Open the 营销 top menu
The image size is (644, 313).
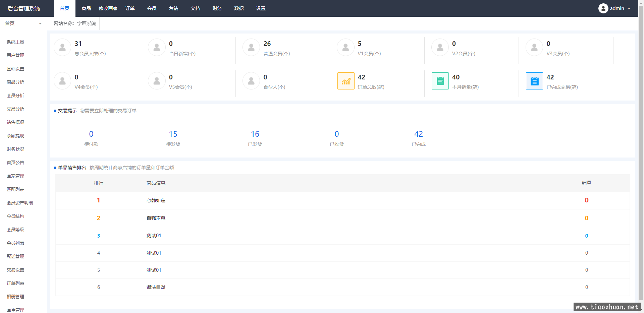[x=173, y=8]
